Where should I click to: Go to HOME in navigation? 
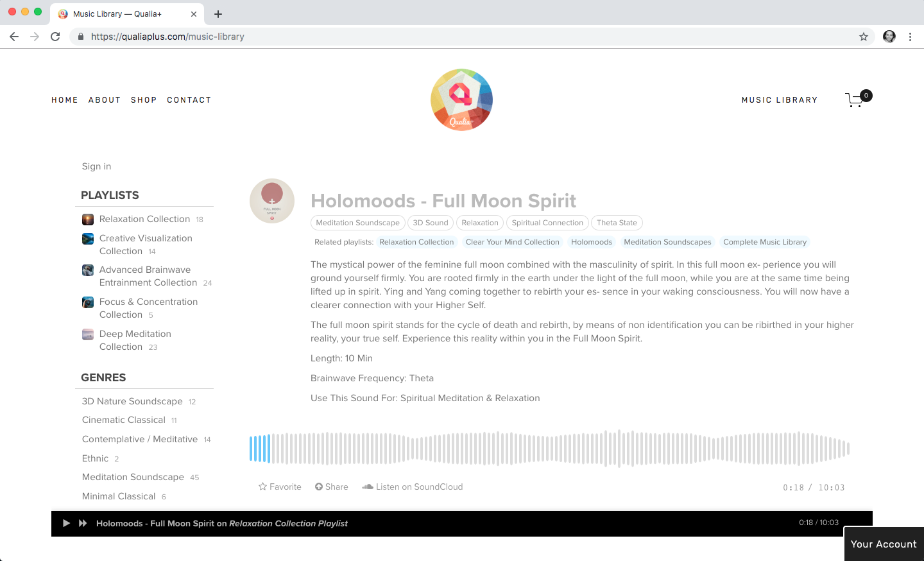tap(65, 100)
